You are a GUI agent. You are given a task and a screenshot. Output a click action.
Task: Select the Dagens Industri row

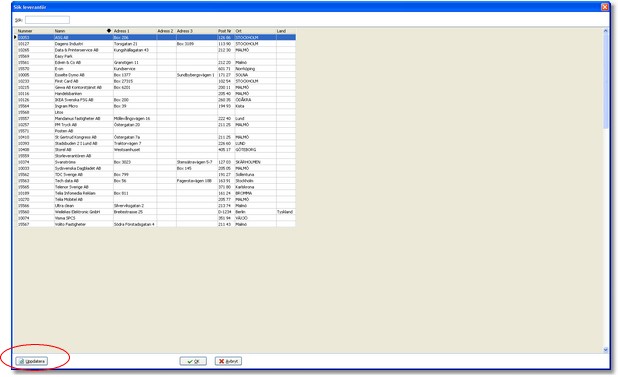[x=156, y=44]
